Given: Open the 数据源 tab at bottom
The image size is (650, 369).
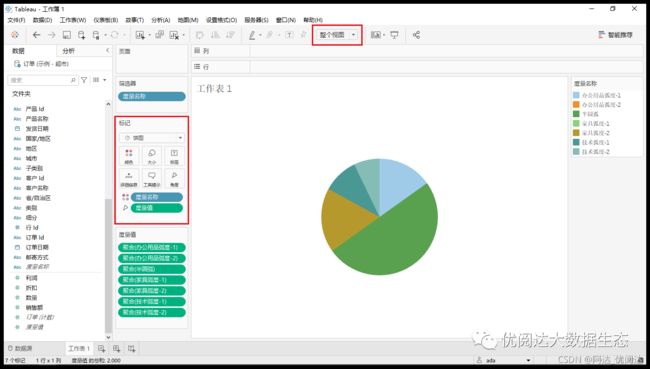Looking at the screenshot, I should tap(20, 348).
